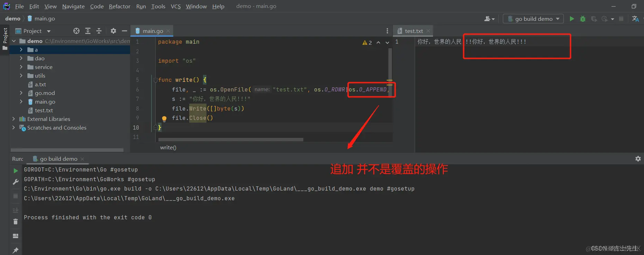Viewport: 644px width, 255px height.
Task: Click the editor horizontal scrollbar
Action: 231,140
